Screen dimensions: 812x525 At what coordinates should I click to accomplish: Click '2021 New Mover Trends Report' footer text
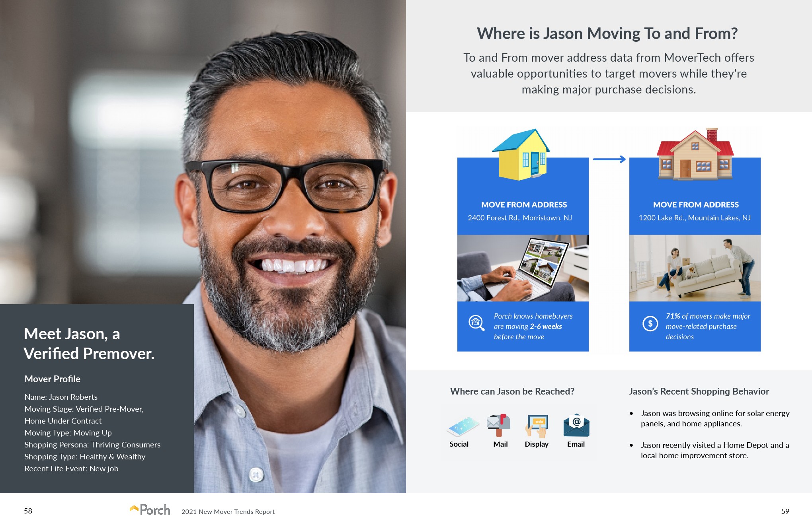point(228,512)
